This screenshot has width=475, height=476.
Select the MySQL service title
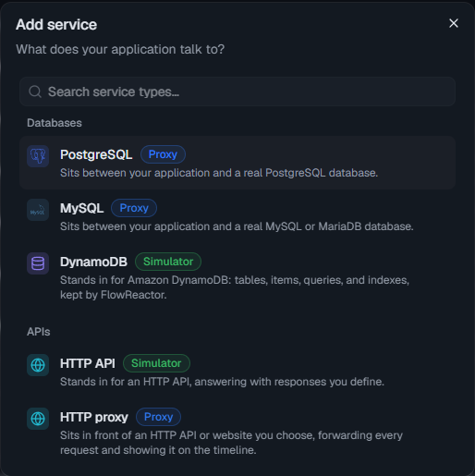click(81, 208)
